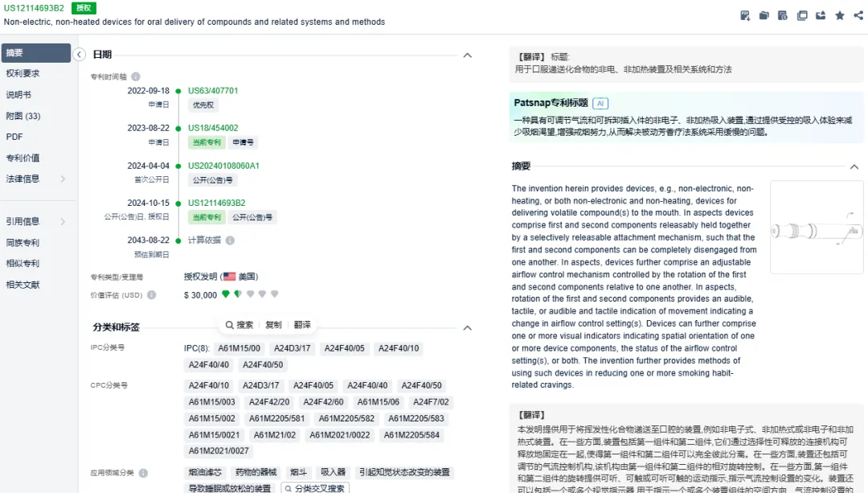The image size is (868, 493).
Task: Open application US18/454002 link
Action: tap(213, 128)
